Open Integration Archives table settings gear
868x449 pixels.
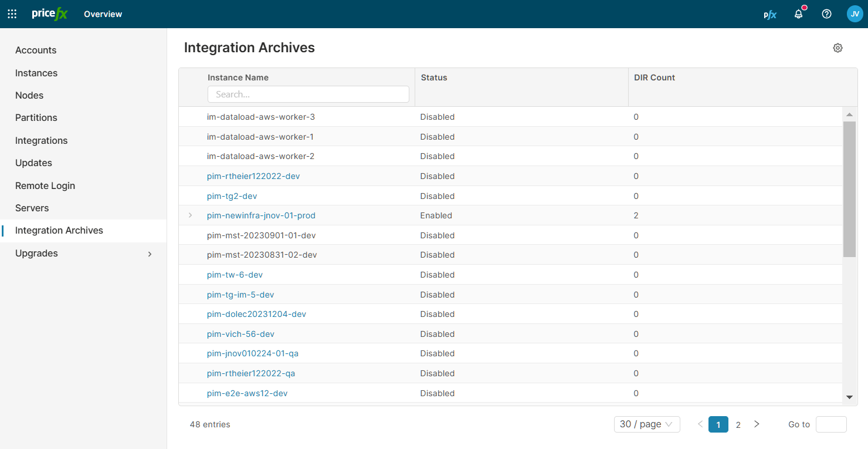pyautogui.click(x=838, y=48)
